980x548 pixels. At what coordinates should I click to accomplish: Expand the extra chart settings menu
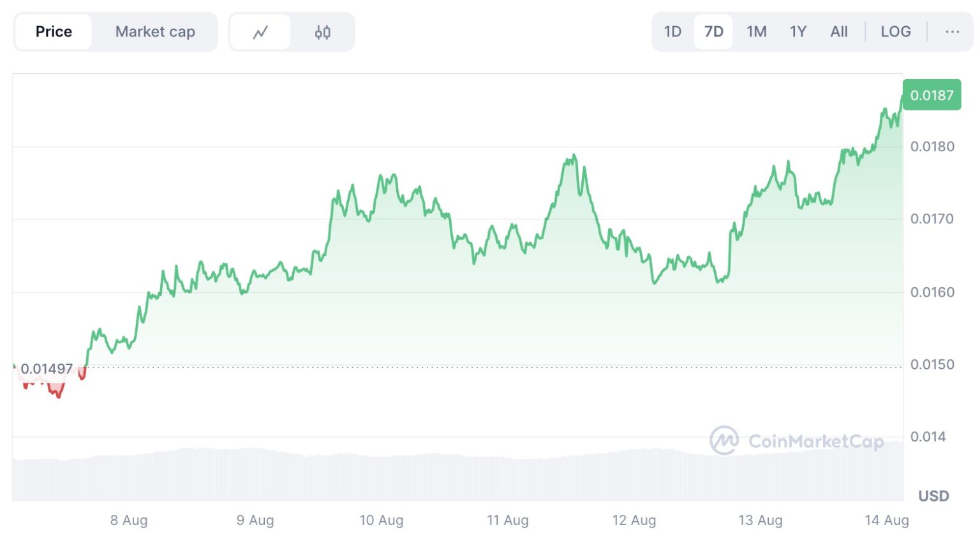click(952, 31)
